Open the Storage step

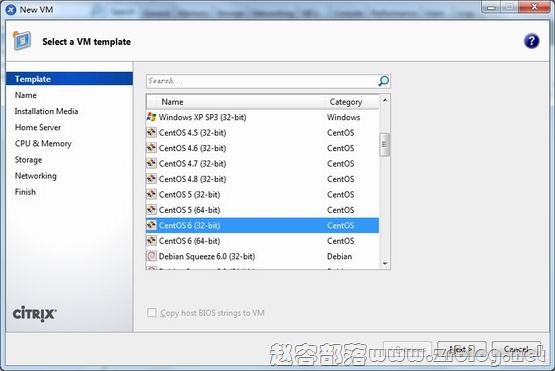click(28, 160)
